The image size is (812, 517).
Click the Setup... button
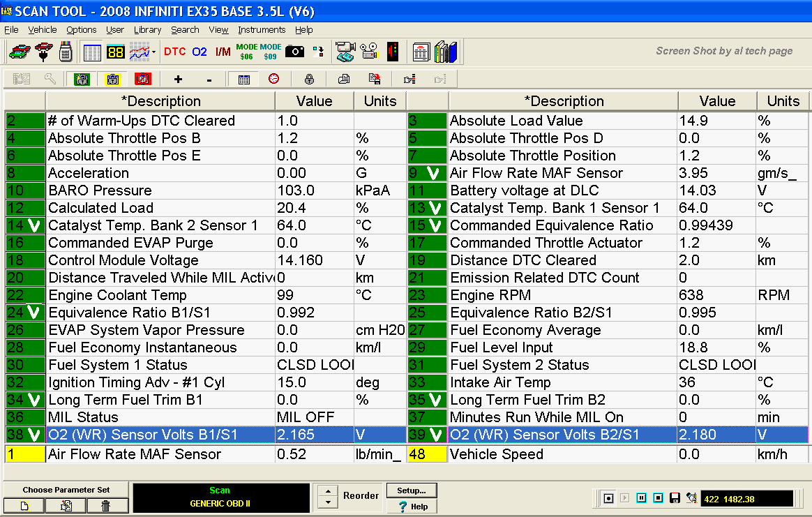coord(412,490)
